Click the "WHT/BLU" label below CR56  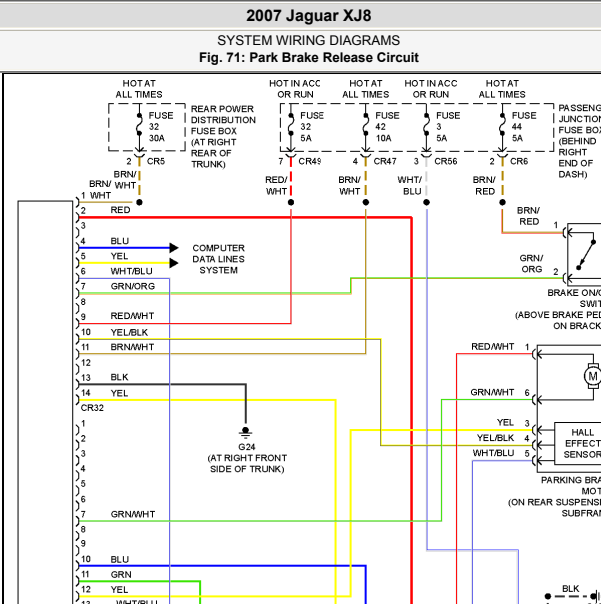point(410,185)
